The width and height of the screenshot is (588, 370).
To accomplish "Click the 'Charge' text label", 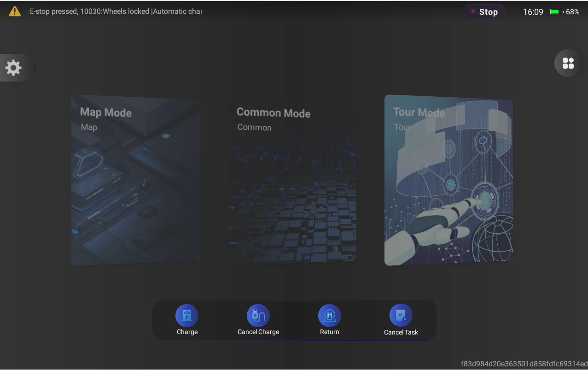I will coord(187,332).
